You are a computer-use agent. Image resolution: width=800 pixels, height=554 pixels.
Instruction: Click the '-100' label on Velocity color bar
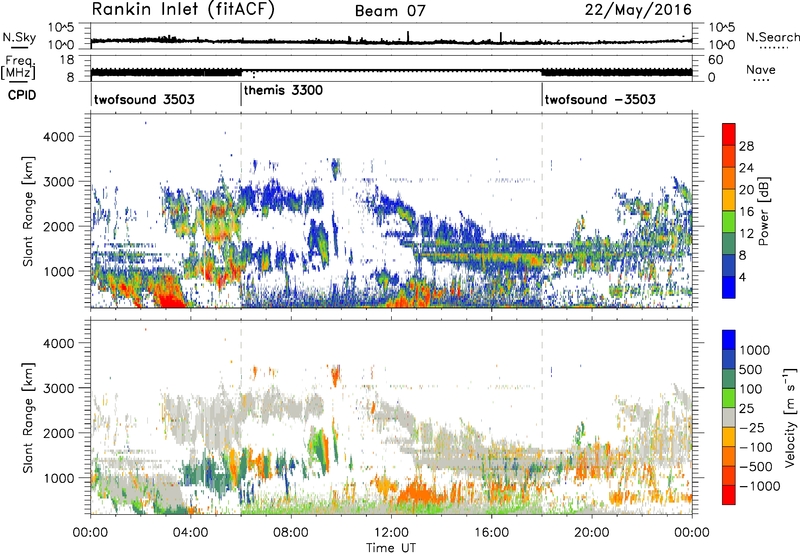755,447
